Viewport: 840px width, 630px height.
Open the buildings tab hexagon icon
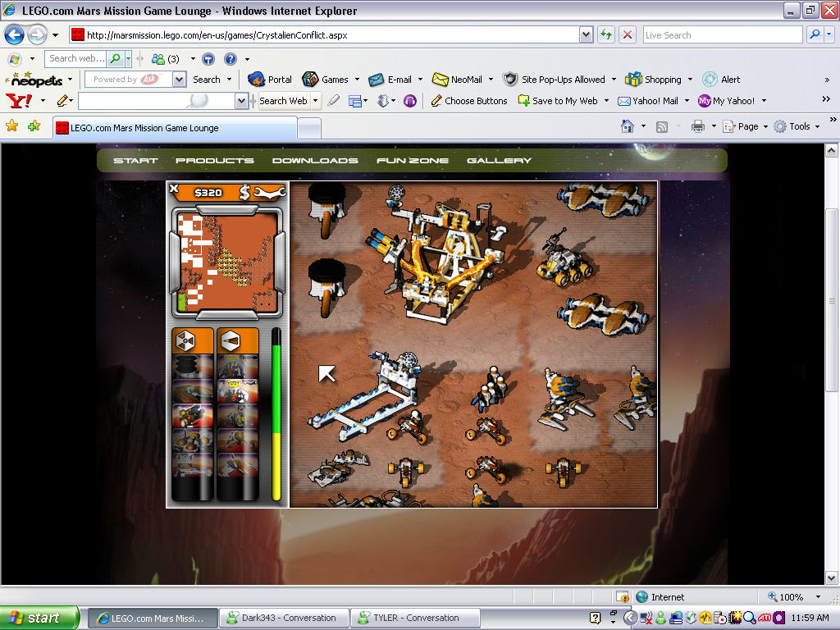click(185, 340)
